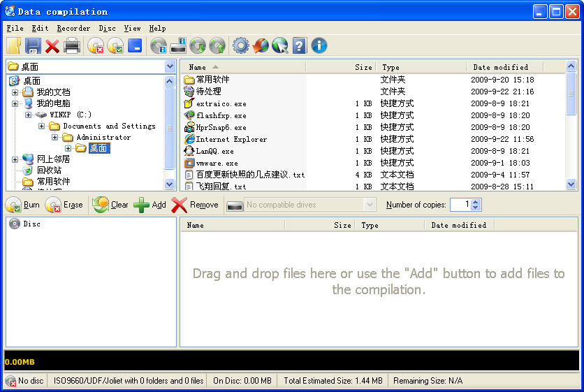Select 回收站 in the folder tree
Image resolution: width=584 pixels, height=392 pixels.
[x=49, y=170]
